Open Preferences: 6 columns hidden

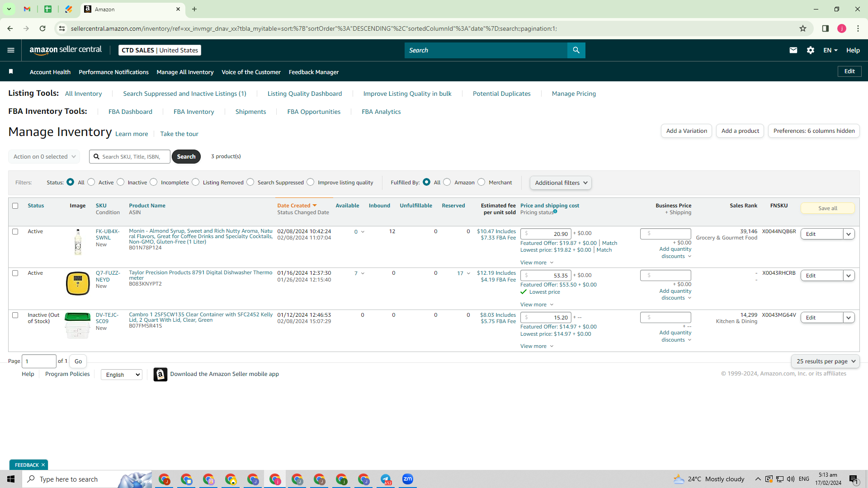pos(814,131)
